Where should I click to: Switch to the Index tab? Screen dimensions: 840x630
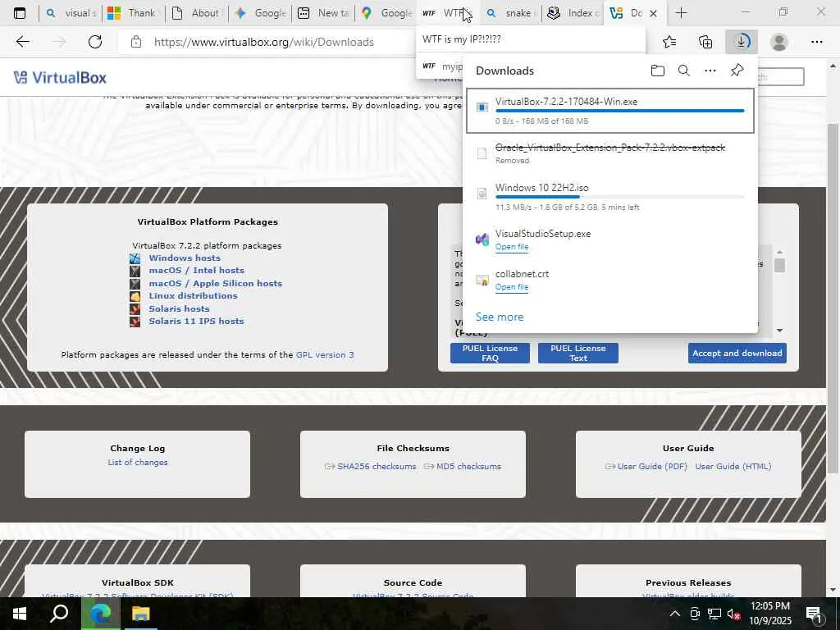573,13
